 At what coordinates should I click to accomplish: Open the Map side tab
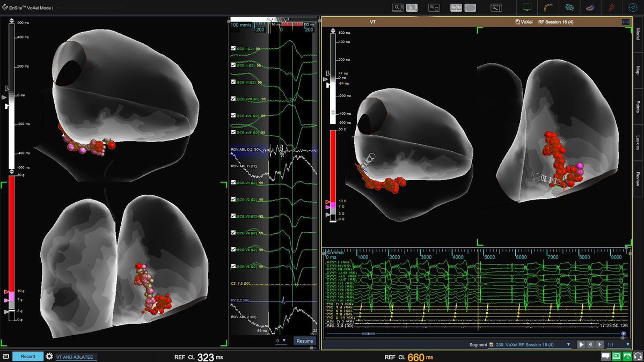coord(638,70)
